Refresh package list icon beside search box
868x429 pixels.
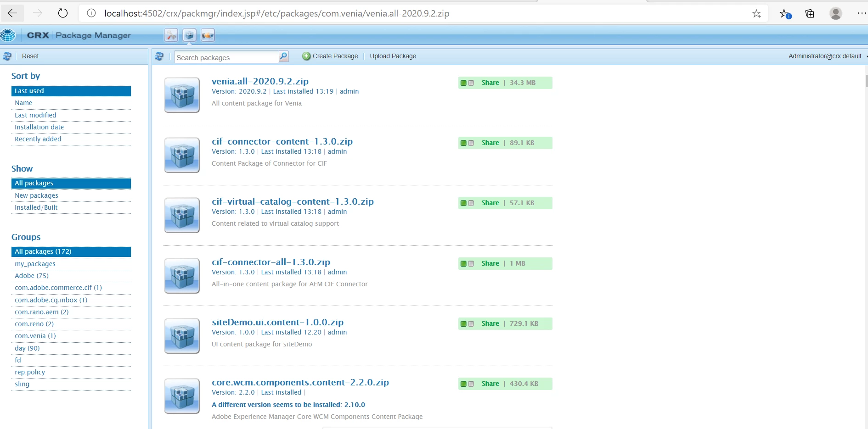(159, 56)
